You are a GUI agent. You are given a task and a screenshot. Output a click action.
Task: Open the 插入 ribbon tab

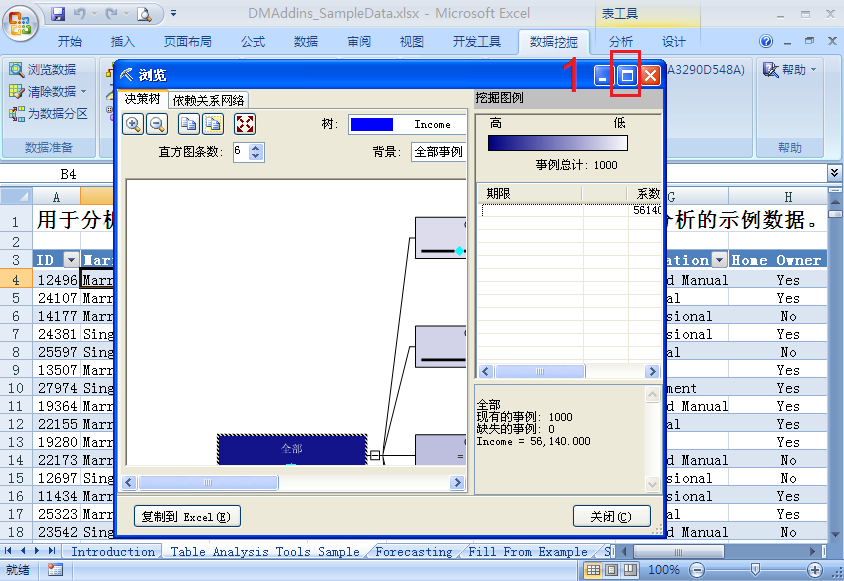click(122, 41)
